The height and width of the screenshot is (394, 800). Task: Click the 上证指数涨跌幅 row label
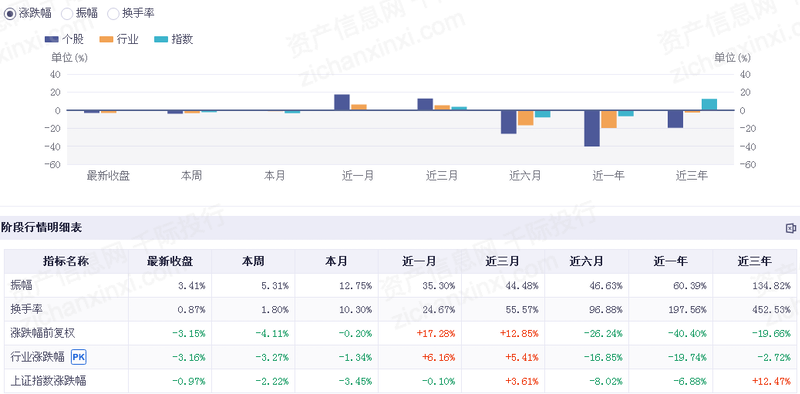coord(48,381)
